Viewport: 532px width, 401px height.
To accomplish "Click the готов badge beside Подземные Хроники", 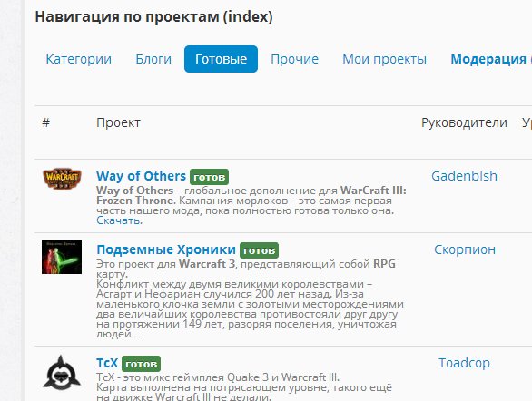I will coord(260,250).
